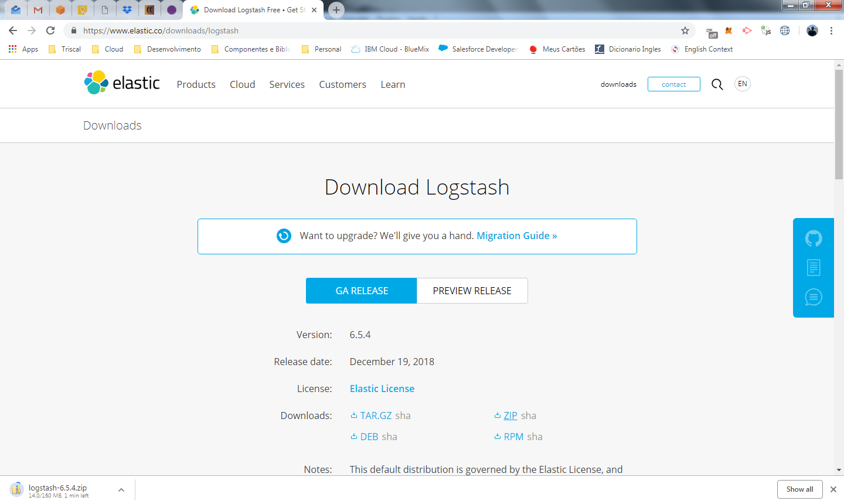Expand options for logstash-6.5.4.zip download

tap(121, 490)
